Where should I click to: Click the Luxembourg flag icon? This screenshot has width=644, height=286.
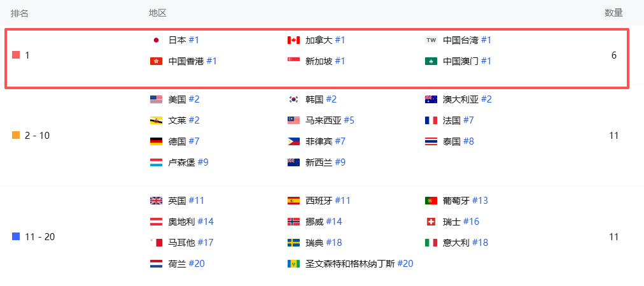click(156, 162)
